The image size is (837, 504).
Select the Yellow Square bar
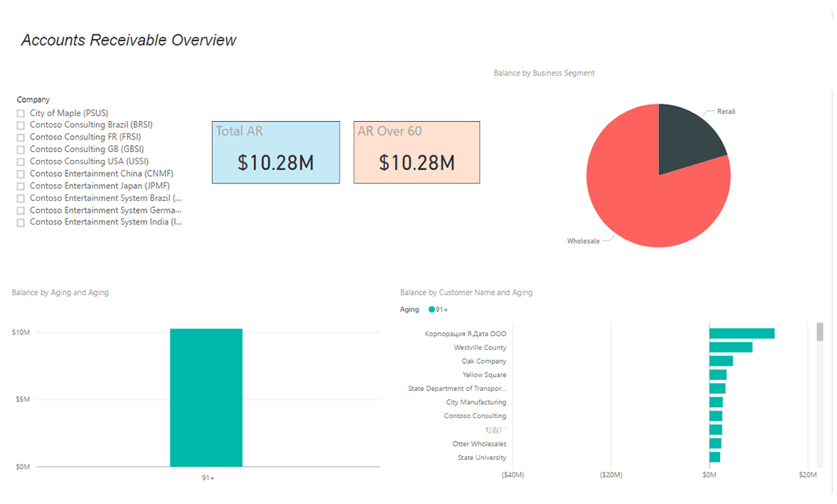click(x=718, y=375)
